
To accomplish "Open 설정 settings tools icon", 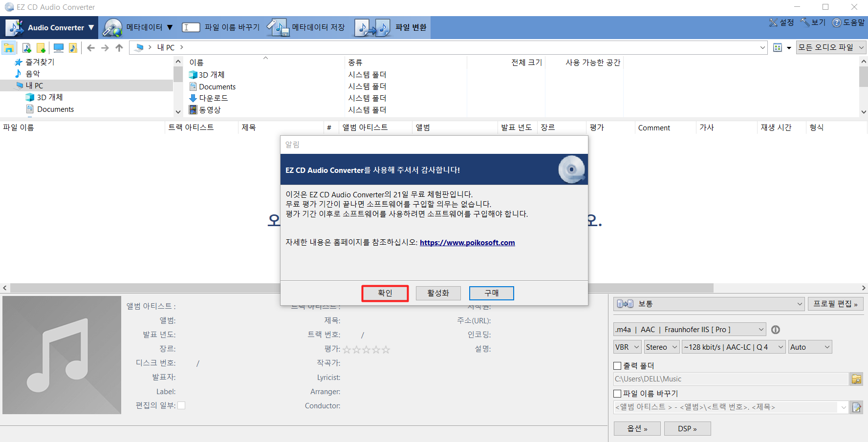I will [x=773, y=22].
